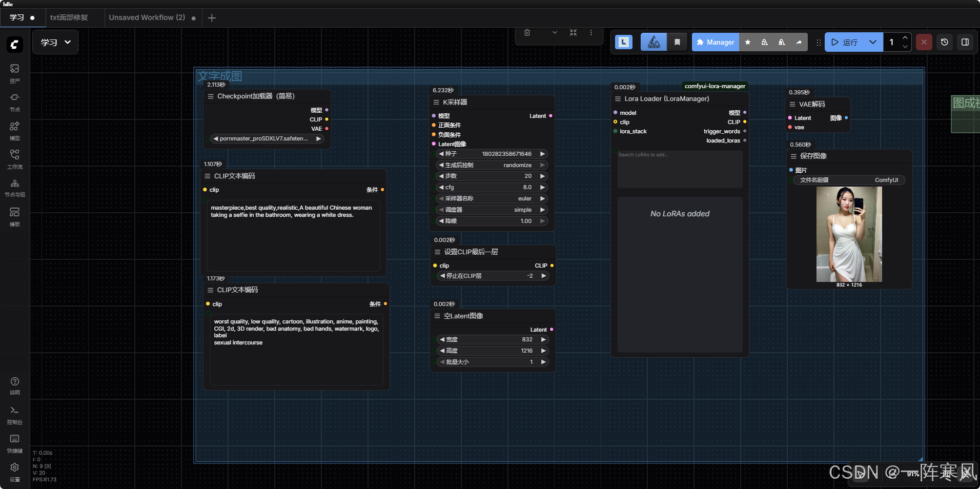Open the 调度器 simple selector
This screenshot has height=489, width=980.
492,210
